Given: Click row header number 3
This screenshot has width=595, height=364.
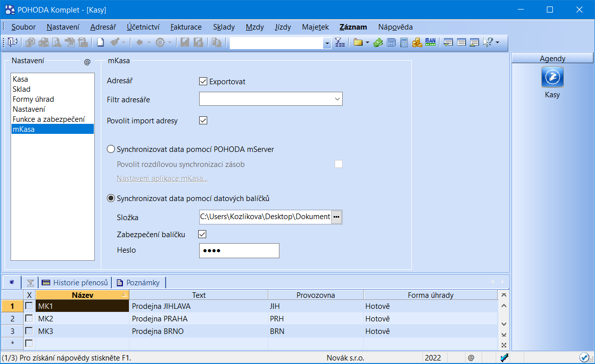Looking at the screenshot, I should pos(13,331).
